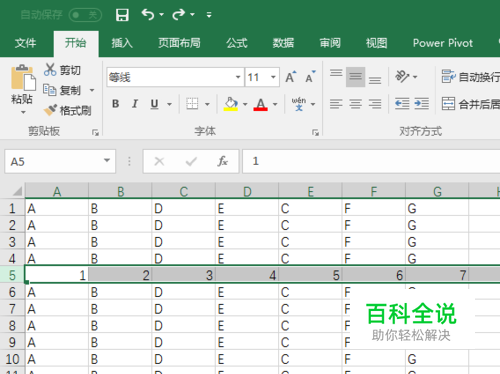
Task: Open the font group dialog launcher
Action: click(315, 133)
